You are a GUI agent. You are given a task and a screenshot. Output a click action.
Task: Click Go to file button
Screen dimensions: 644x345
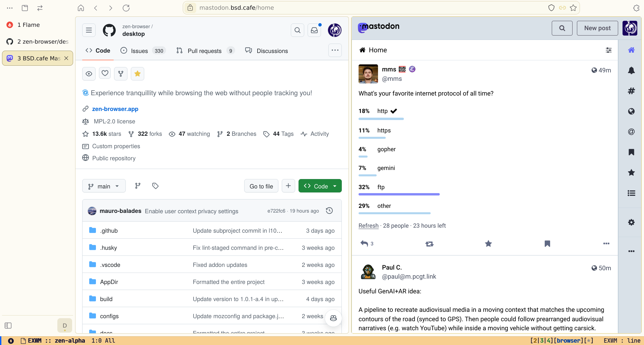click(261, 186)
